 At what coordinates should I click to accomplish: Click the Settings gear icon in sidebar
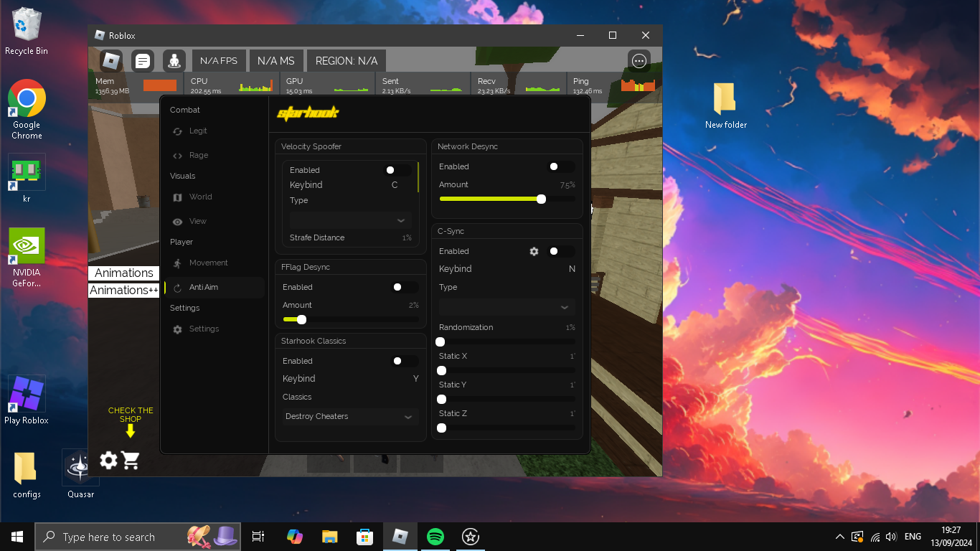[178, 329]
